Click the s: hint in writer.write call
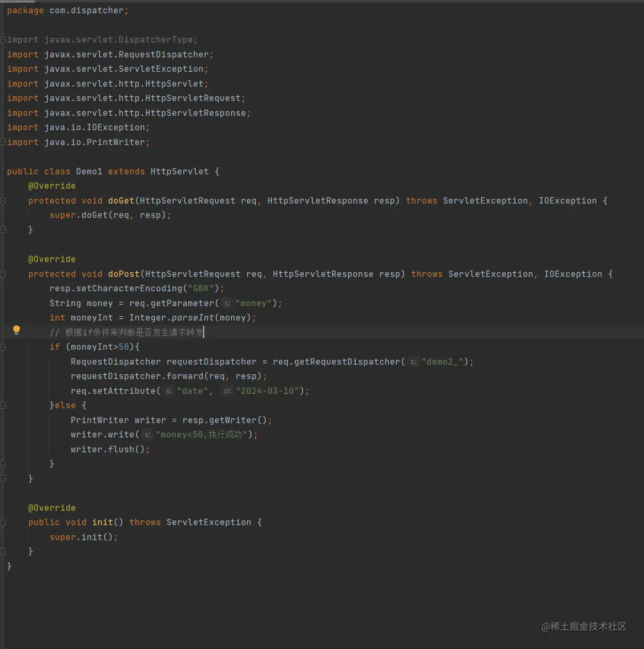This screenshot has height=649, width=644. 147,435
